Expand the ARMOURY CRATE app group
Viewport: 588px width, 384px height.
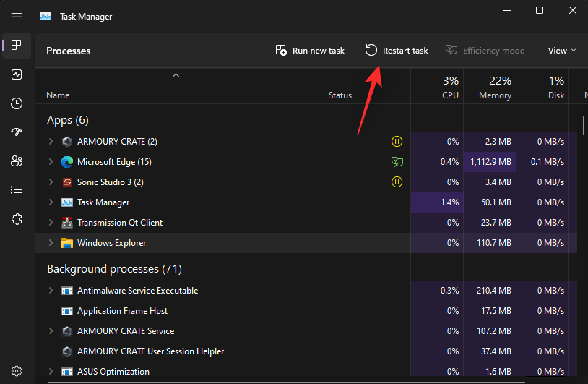[51, 142]
